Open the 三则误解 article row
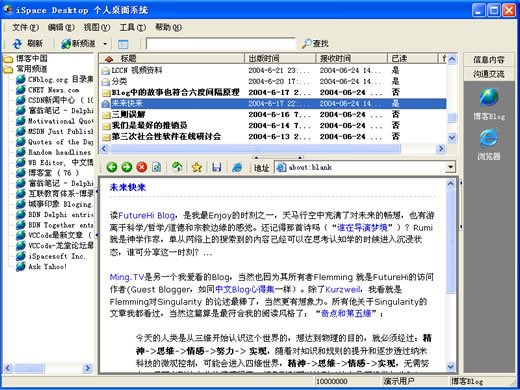Viewport: 520px width, 390px height. pos(273,114)
